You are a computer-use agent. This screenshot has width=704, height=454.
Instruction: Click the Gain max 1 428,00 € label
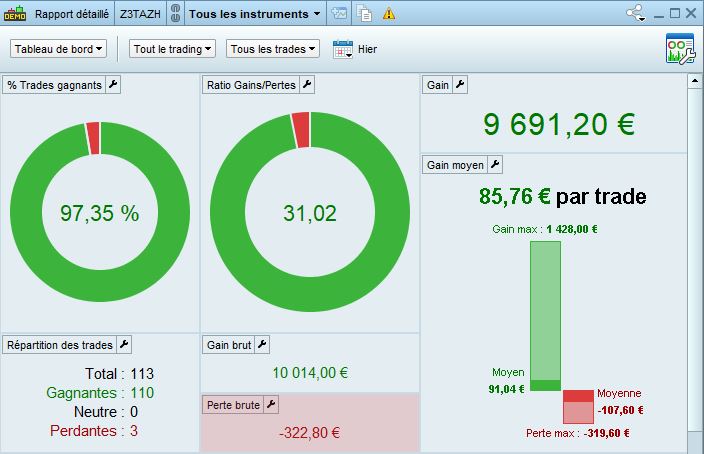(545, 229)
